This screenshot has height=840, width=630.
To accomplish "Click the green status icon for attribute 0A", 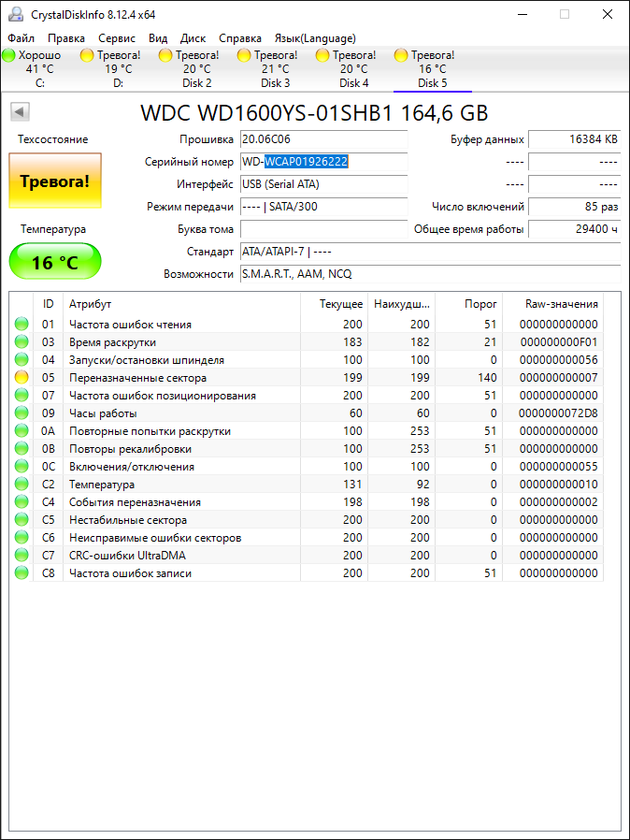I will tap(21, 430).
